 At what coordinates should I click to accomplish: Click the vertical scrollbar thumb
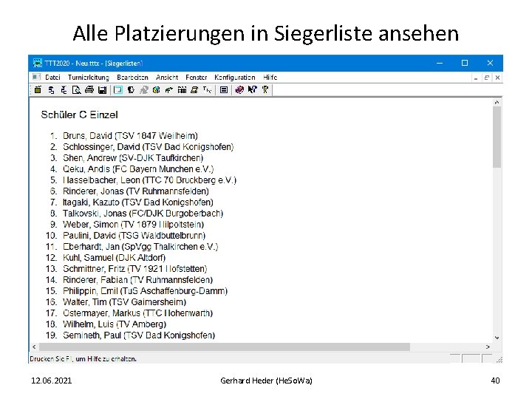tap(497, 137)
